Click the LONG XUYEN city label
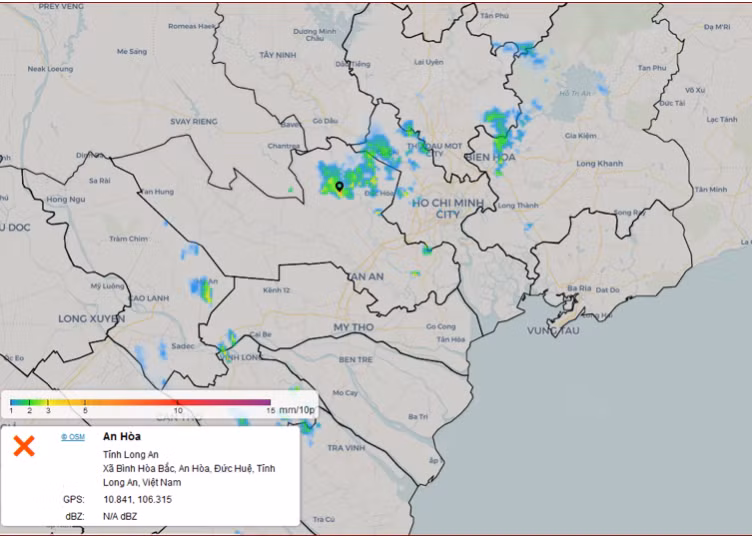Image resolution: width=752 pixels, height=538 pixels. pos(91,319)
